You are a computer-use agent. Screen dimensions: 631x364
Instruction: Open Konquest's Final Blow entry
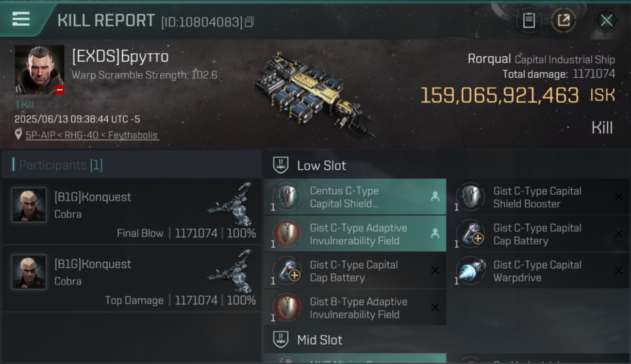[x=131, y=211]
